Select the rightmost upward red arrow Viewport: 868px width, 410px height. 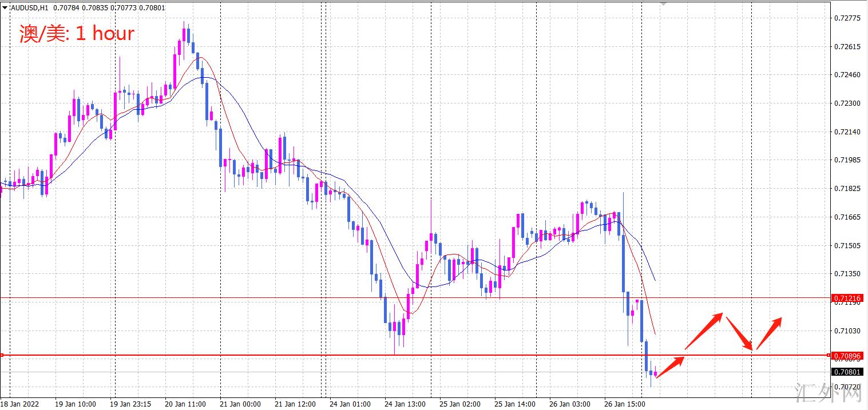pos(769,333)
